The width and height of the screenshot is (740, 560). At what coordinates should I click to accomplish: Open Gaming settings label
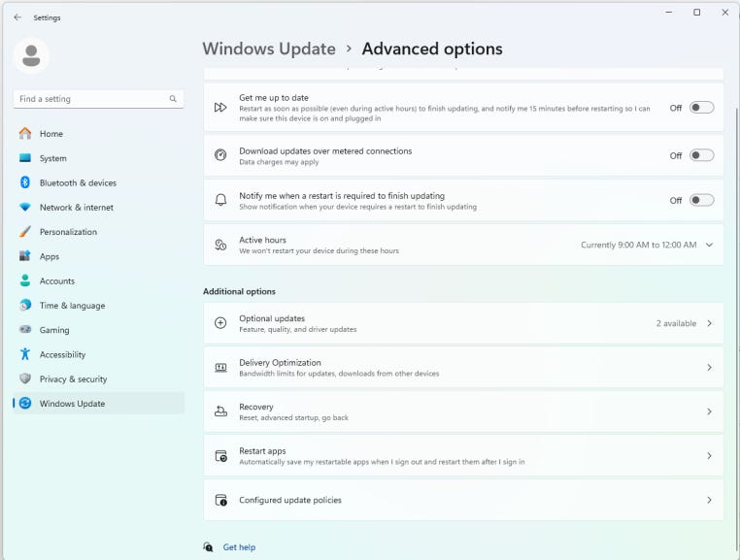click(x=54, y=330)
